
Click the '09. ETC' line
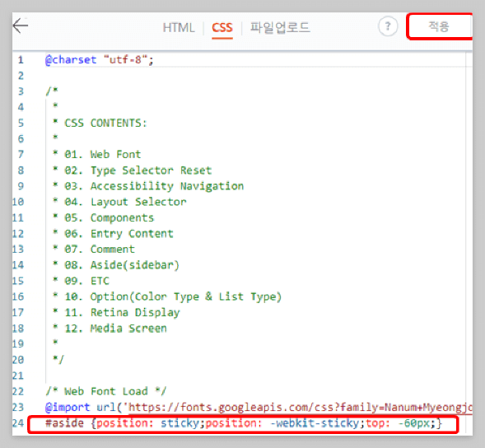click(x=81, y=281)
